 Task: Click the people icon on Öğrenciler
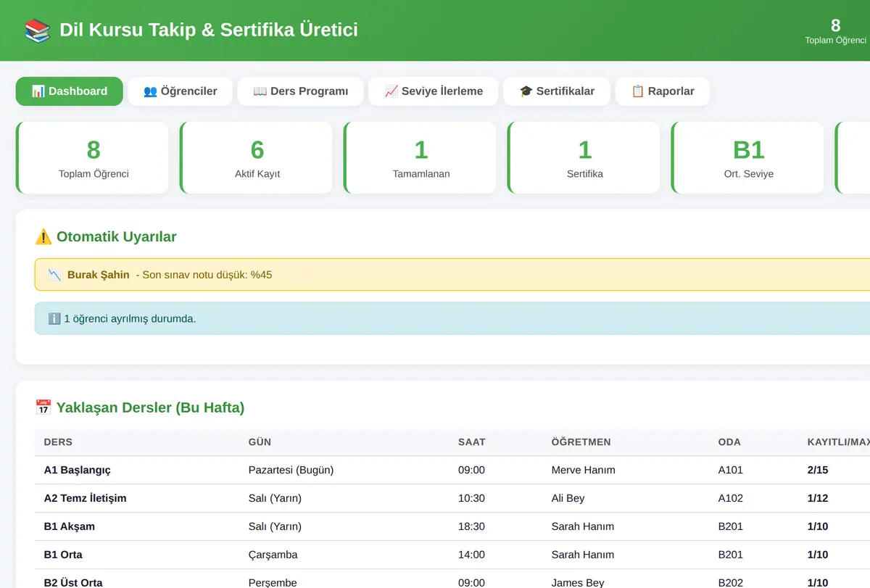tap(150, 91)
